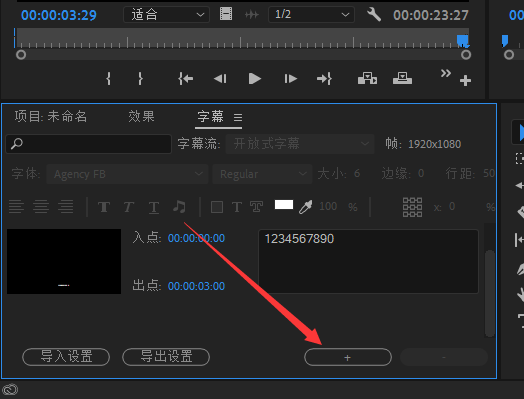Viewport: 524px width, 399px height.
Task: Step forward one frame
Action: (x=290, y=79)
